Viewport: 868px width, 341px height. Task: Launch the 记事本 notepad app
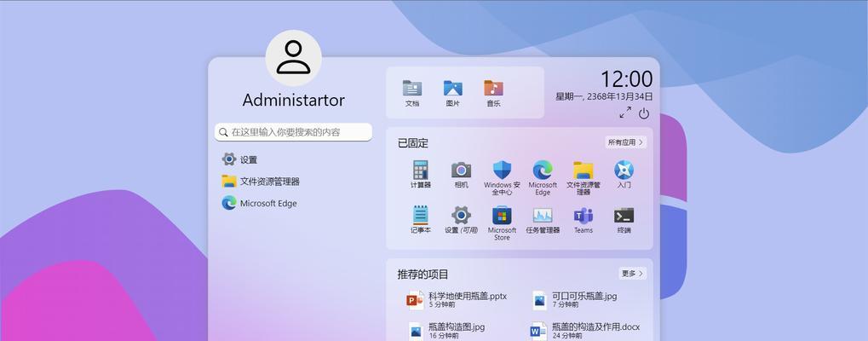pos(421,216)
